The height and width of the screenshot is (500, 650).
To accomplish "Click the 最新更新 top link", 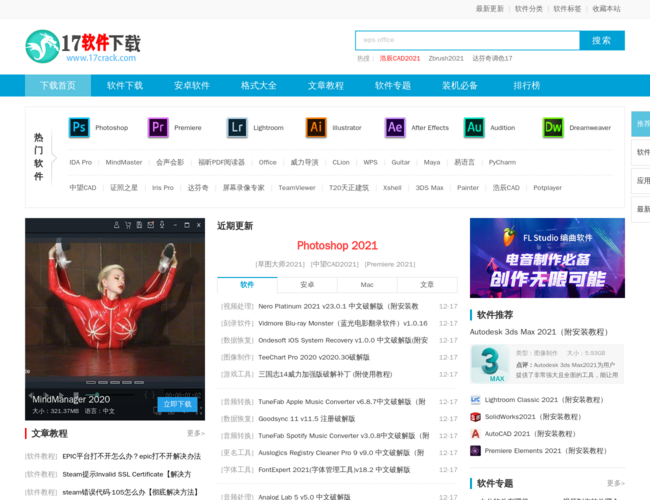I will 490,9.
